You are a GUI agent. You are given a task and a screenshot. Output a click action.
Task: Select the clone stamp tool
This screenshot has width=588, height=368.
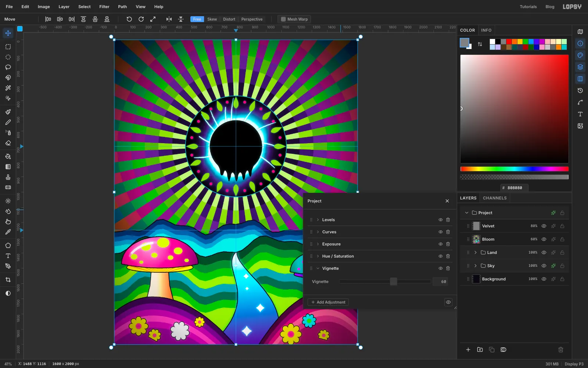click(x=8, y=177)
